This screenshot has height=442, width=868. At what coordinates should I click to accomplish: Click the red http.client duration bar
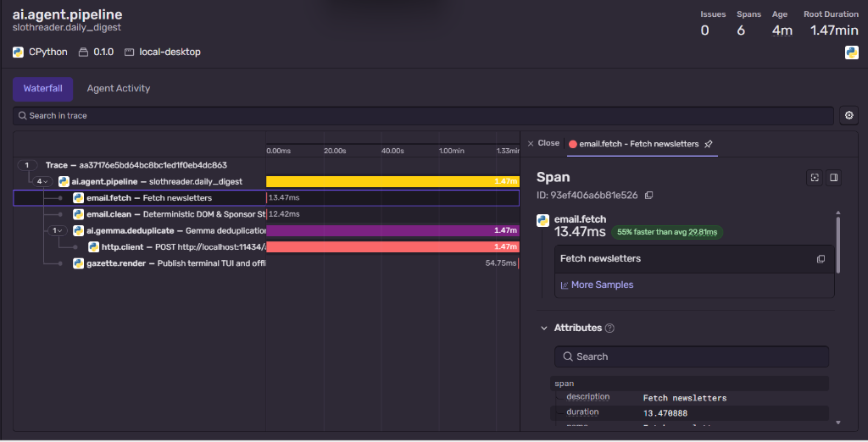click(x=392, y=246)
